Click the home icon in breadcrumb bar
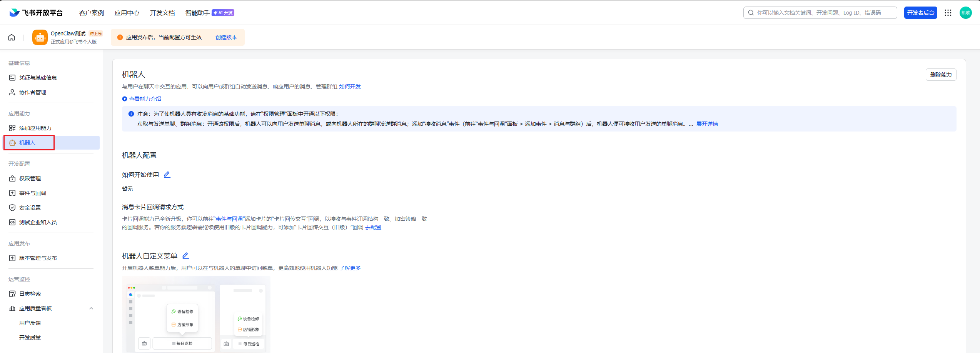 (x=12, y=37)
